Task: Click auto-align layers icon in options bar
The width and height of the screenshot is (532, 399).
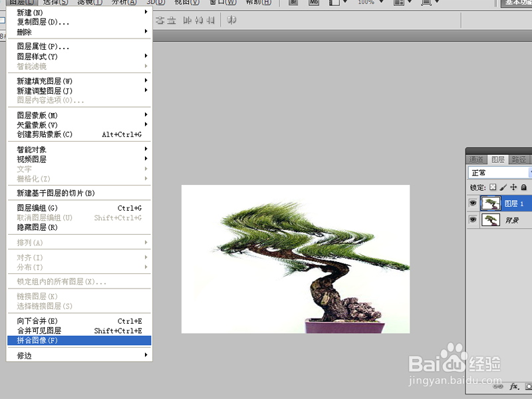Action: (x=231, y=21)
